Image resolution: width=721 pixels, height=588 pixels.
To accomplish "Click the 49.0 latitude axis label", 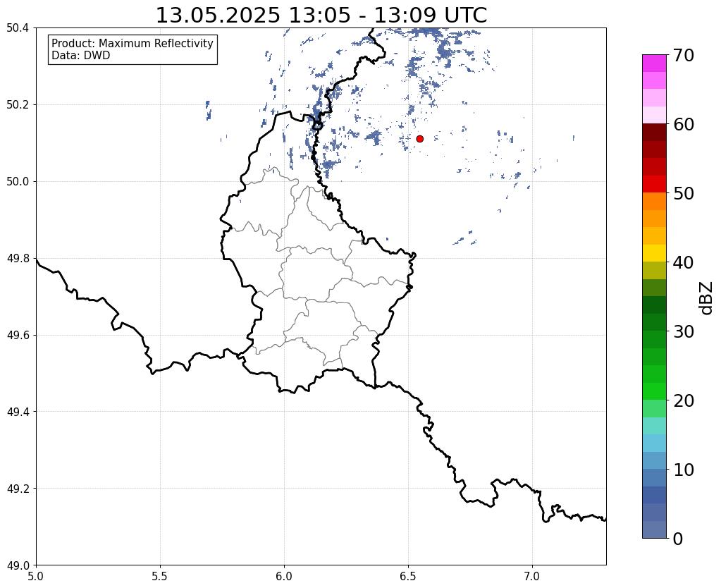I will click(x=18, y=565).
